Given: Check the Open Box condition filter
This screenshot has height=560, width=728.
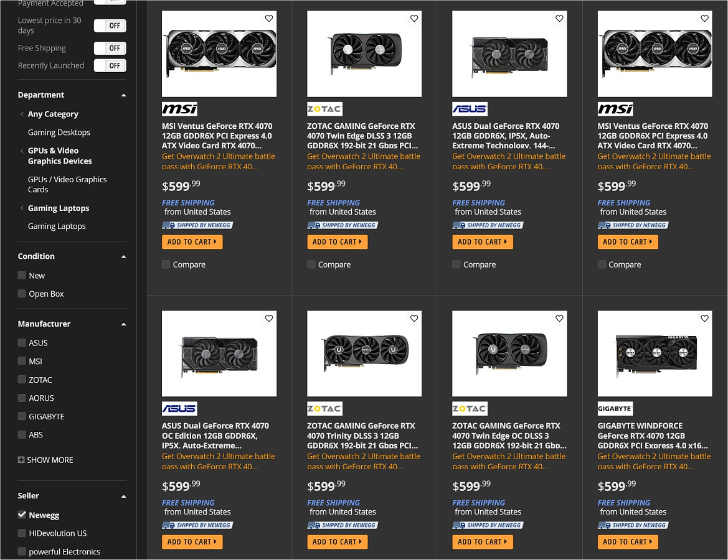Looking at the screenshot, I should (22, 293).
